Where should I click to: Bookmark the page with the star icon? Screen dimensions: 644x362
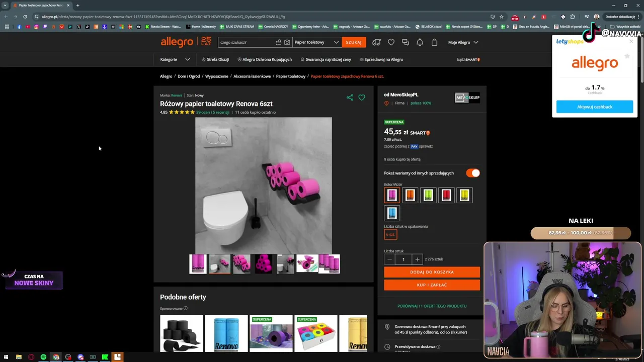point(502,17)
